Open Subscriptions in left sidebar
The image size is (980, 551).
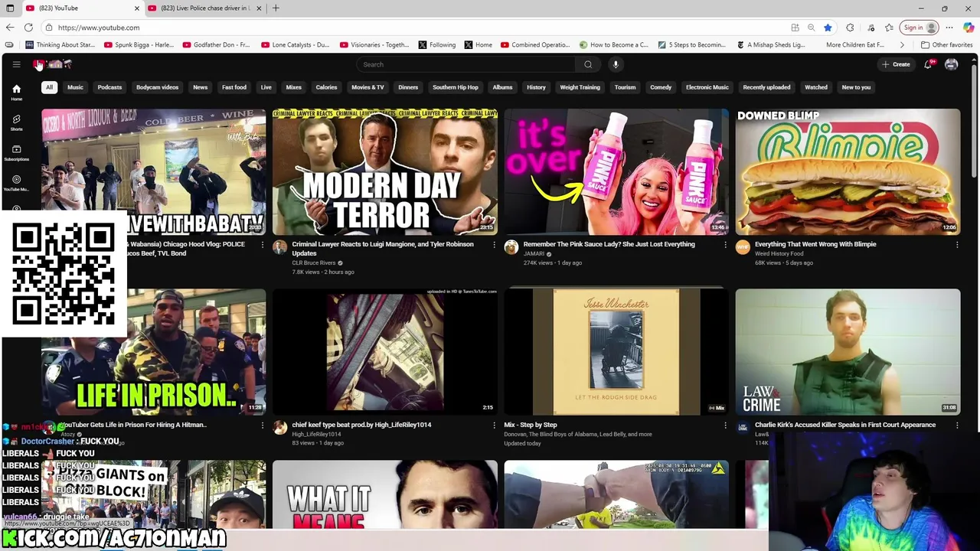coord(16,152)
